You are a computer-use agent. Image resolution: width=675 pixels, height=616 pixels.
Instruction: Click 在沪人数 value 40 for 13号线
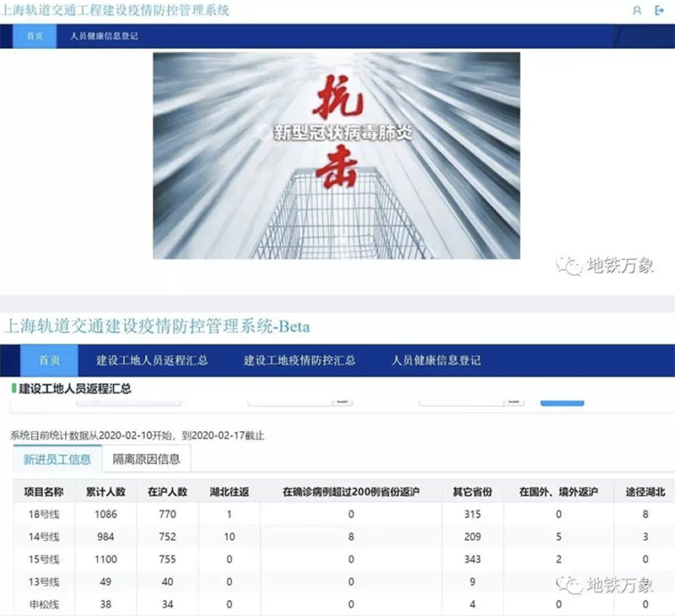point(167,582)
